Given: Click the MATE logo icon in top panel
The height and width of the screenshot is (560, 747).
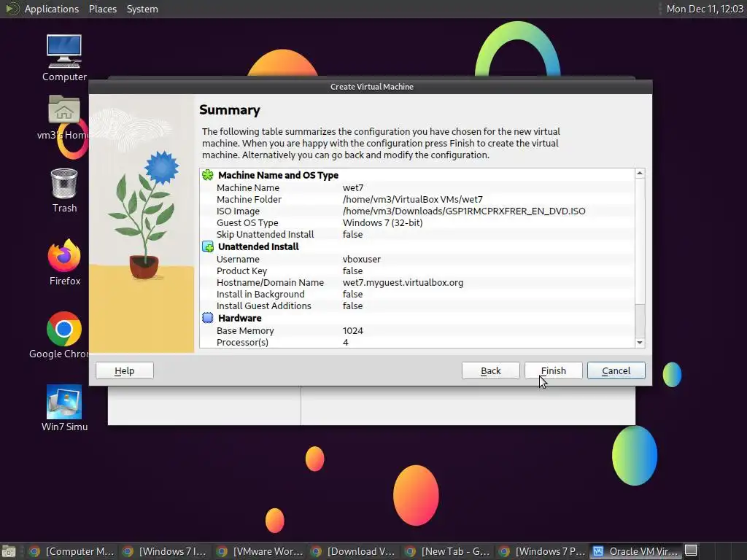Looking at the screenshot, I should (x=12, y=9).
